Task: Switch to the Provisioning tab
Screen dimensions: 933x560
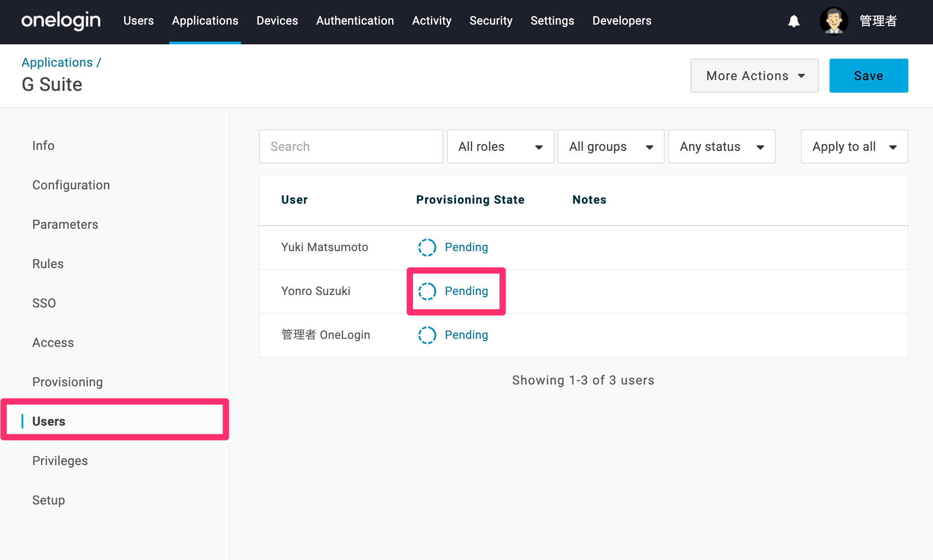Action: click(68, 382)
